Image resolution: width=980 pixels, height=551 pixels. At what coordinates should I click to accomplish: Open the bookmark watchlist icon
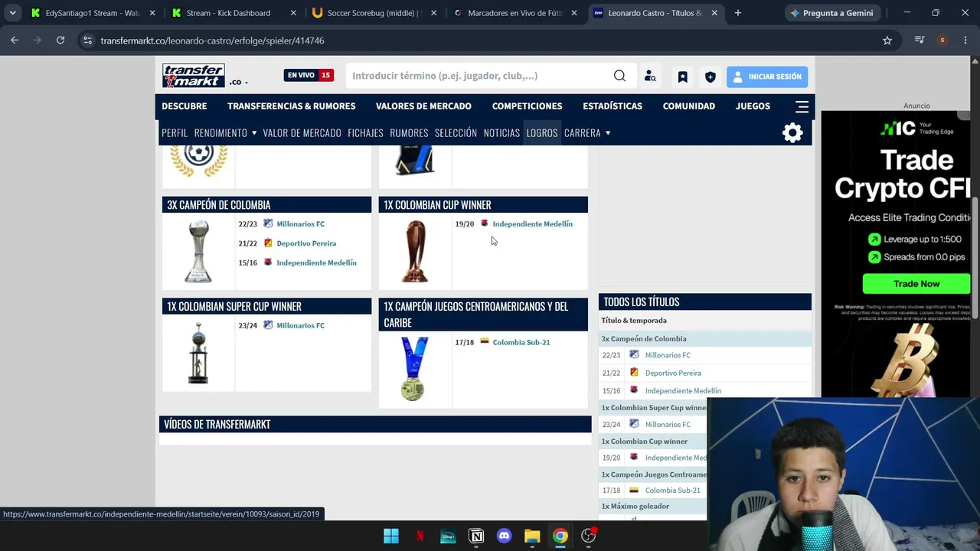[x=682, y=77]
